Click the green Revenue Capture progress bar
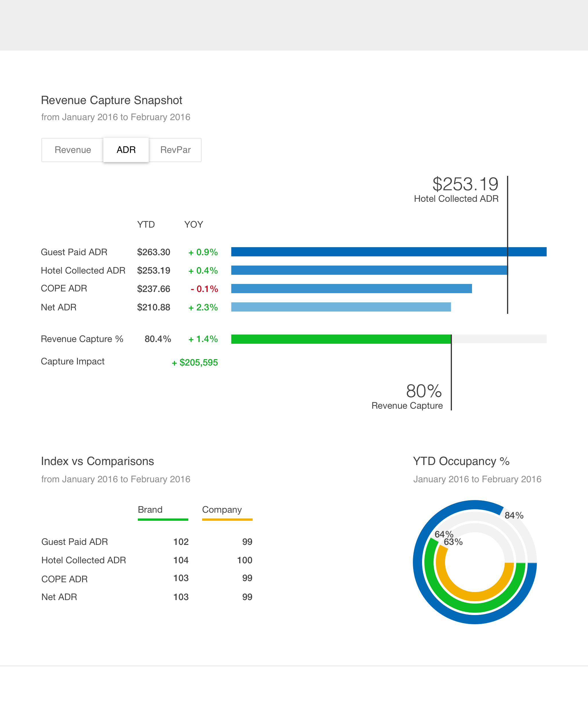Screen dimensions: 588x707 point(341,339)
